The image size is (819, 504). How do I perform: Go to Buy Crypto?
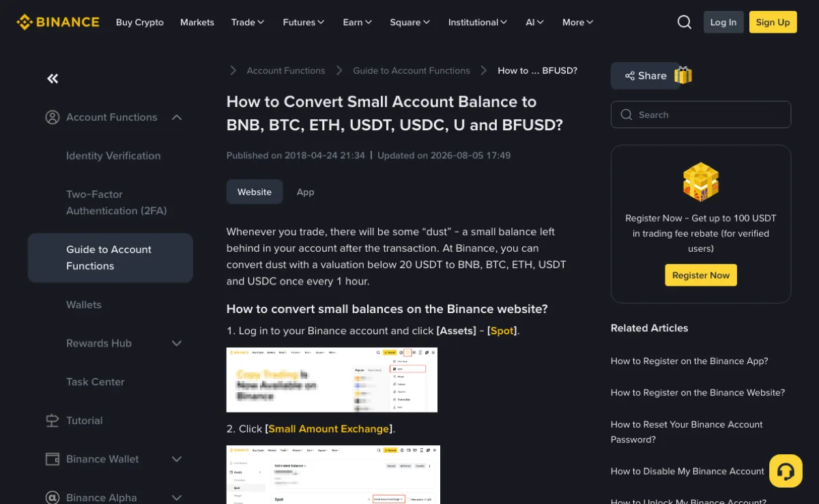[140, 22]
